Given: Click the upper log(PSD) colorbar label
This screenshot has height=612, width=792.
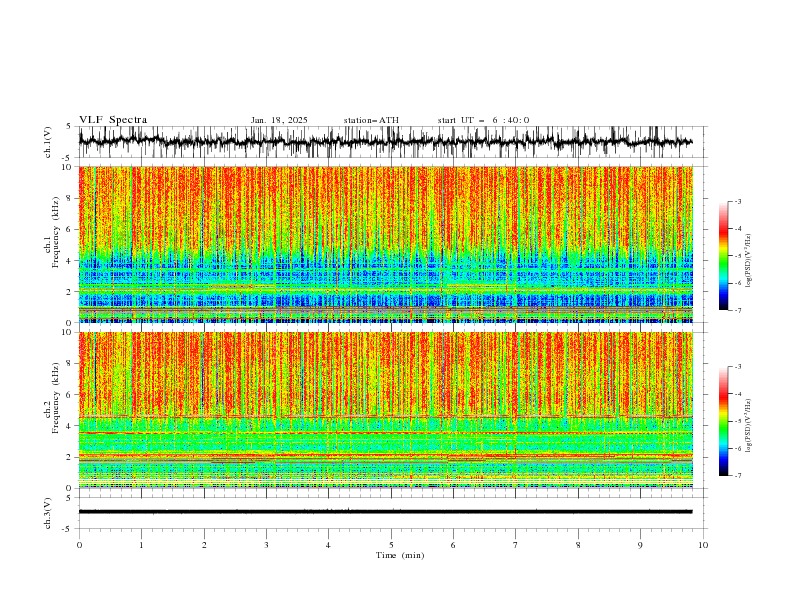Looking at the screenshot, I should click(x=748, y=261).
